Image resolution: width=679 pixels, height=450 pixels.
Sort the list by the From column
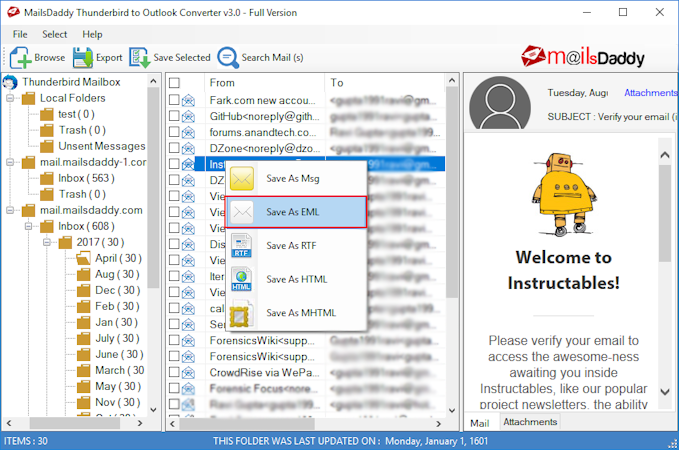tap(264, 83)
